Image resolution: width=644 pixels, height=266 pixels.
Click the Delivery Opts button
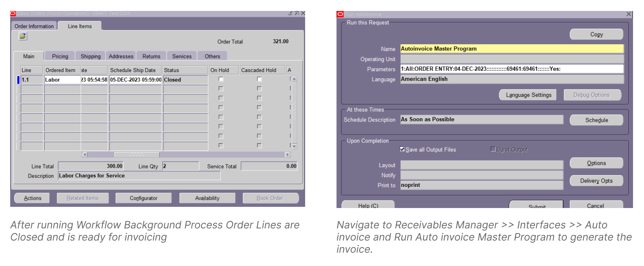(597, 181)
